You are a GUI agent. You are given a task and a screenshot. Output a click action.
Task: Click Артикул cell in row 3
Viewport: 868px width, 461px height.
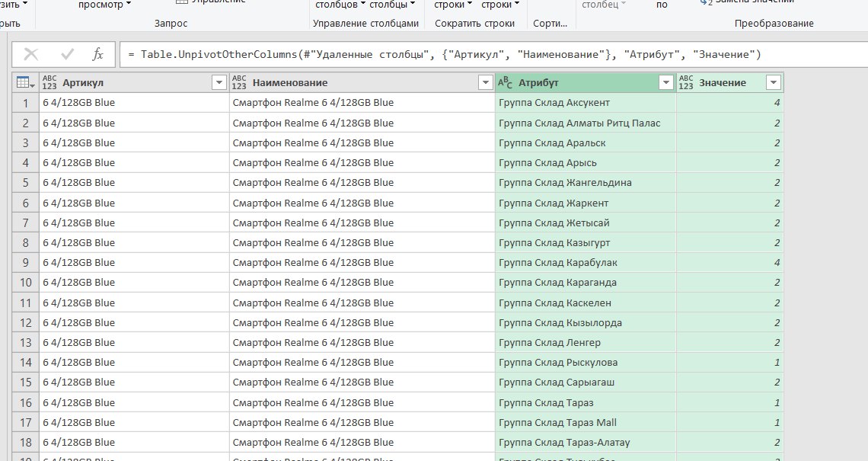tap(134, 143)
